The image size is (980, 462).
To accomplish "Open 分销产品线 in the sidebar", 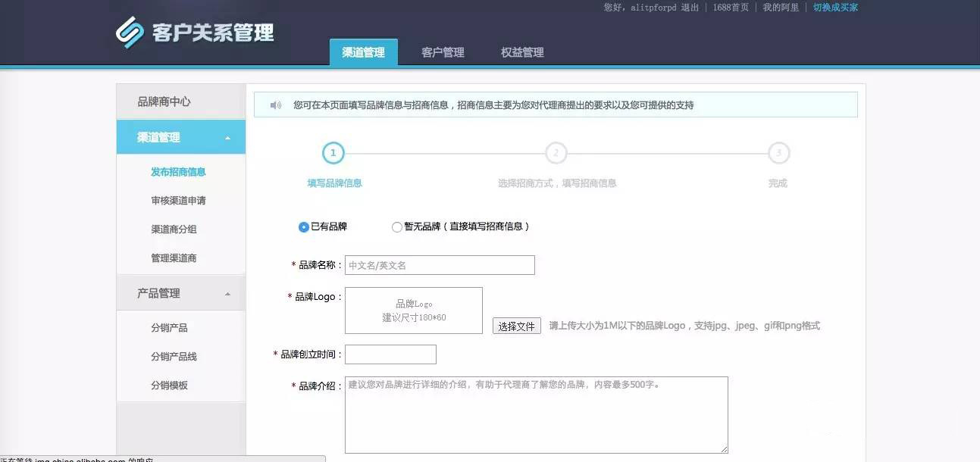I will click(174, 357).
